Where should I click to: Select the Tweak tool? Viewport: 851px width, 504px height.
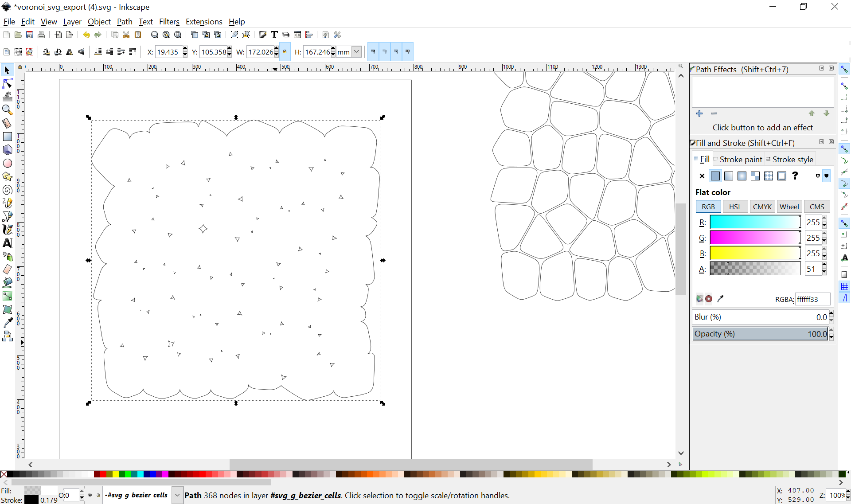point(7,96)
